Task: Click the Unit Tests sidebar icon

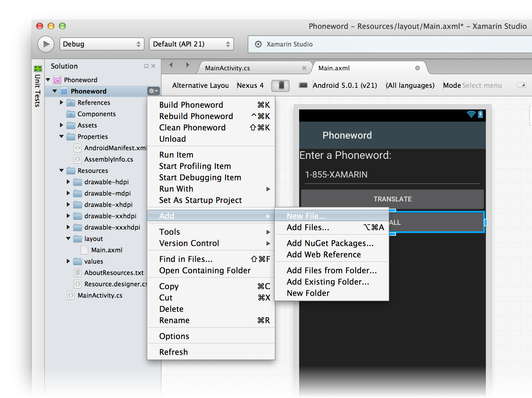Action: [38, 69]
